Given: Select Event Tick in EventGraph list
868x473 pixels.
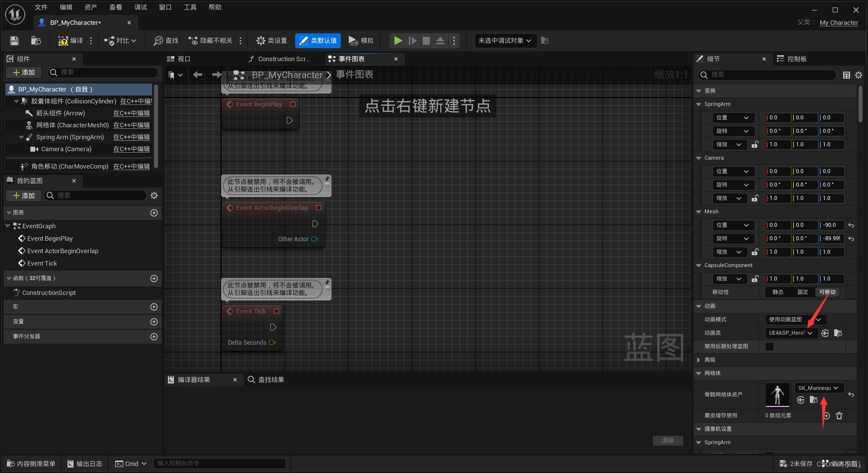Looking at the screenshot, I should 42,264.
